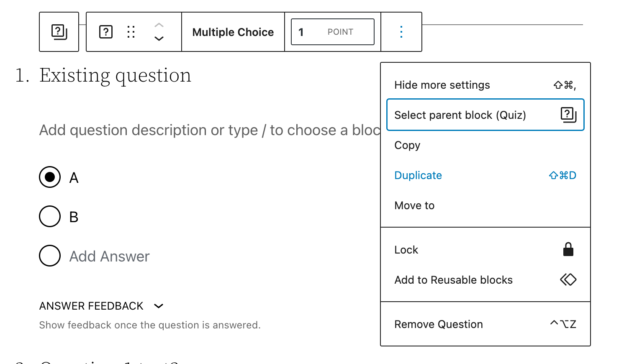Choose Remove Question from the menu
This screenshot has width=642, height=364.
pos(438,324)
